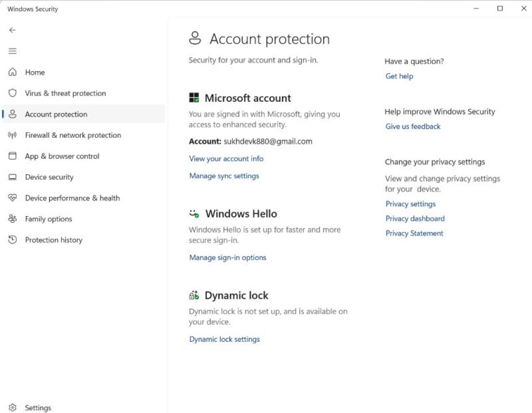The width and height of the screenshot is (532, 413).
Task: Minimize the Windows Security window
Action: [x=476, y=8]
